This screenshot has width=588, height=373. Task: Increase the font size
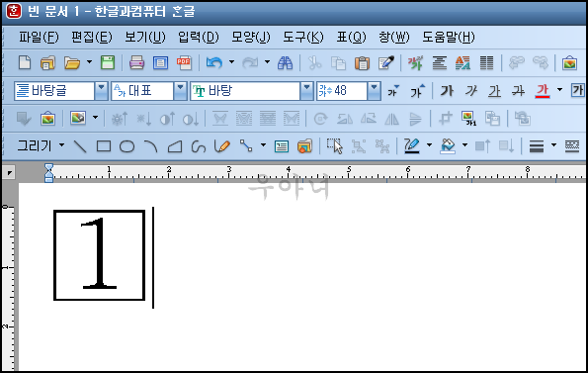tap(417, 91)
